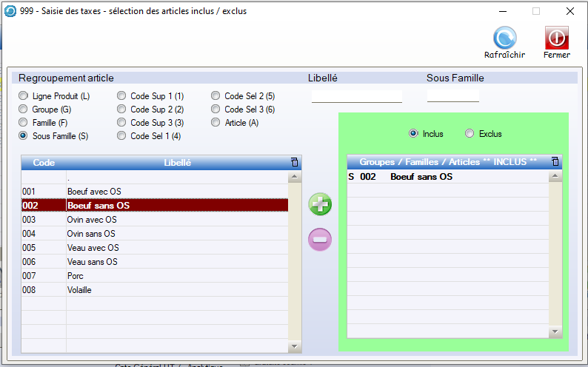
Task: Enable the Article (A) radio option
Action: (x=217, y=123)
